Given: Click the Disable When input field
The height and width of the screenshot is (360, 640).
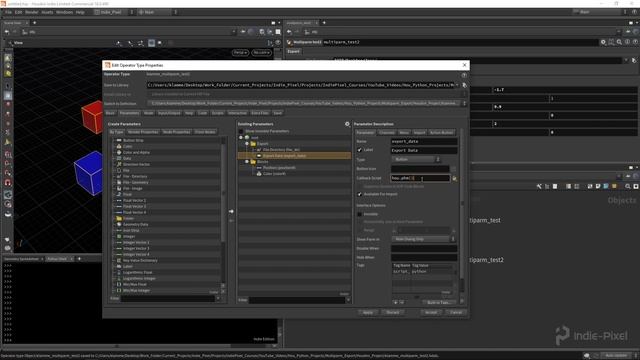Looking at the screenshot, I should click(x=424, y=249).
